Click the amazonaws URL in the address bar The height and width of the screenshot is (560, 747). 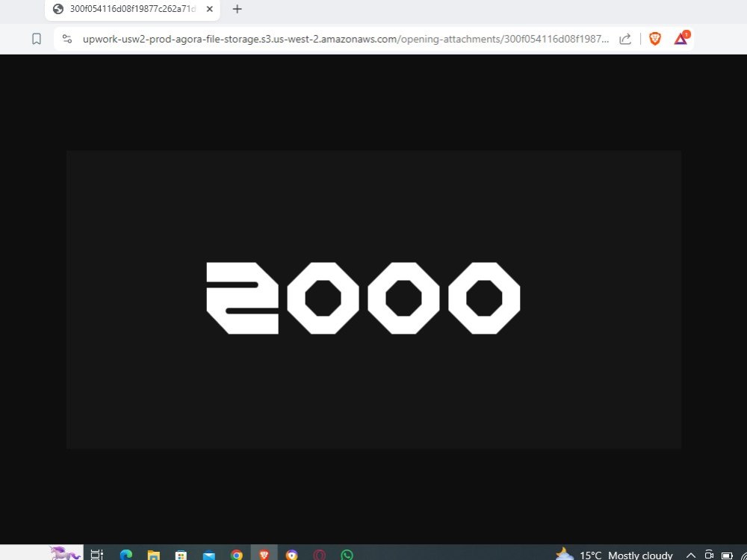pyautogui.click(x=345, y=39)
